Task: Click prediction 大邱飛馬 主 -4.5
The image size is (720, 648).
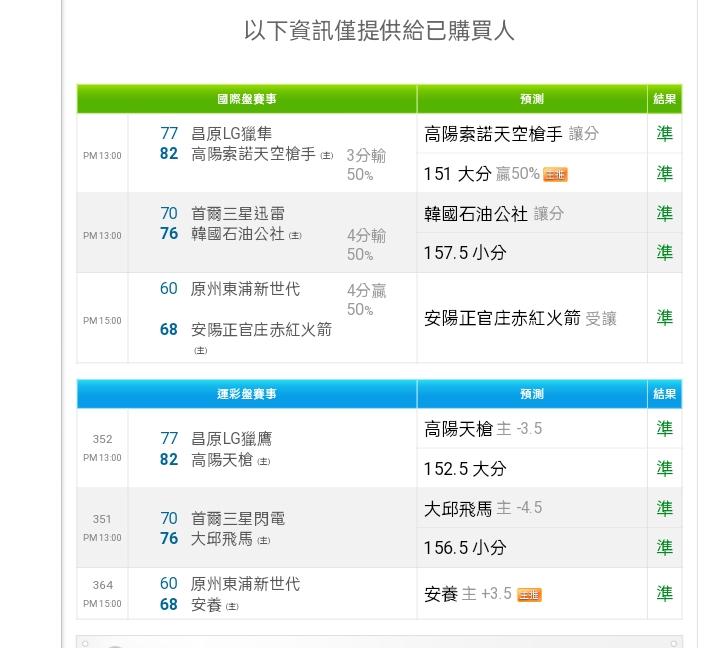Action: 483,508
